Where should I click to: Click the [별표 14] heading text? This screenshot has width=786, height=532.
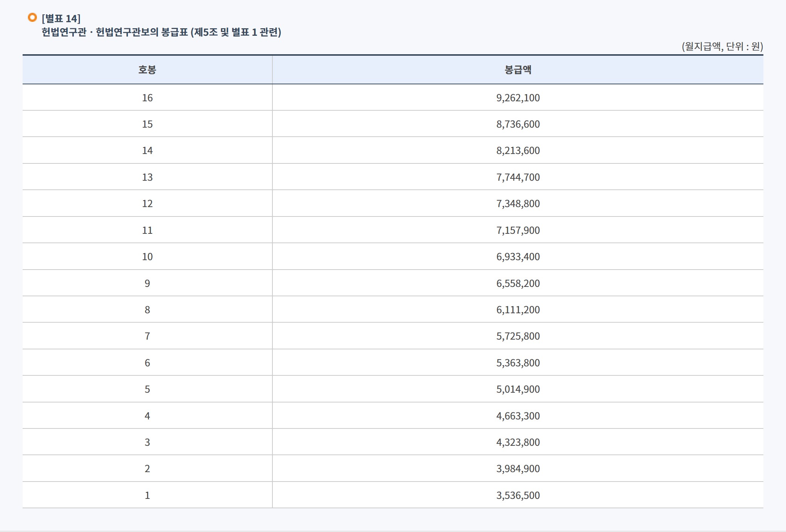61,18
